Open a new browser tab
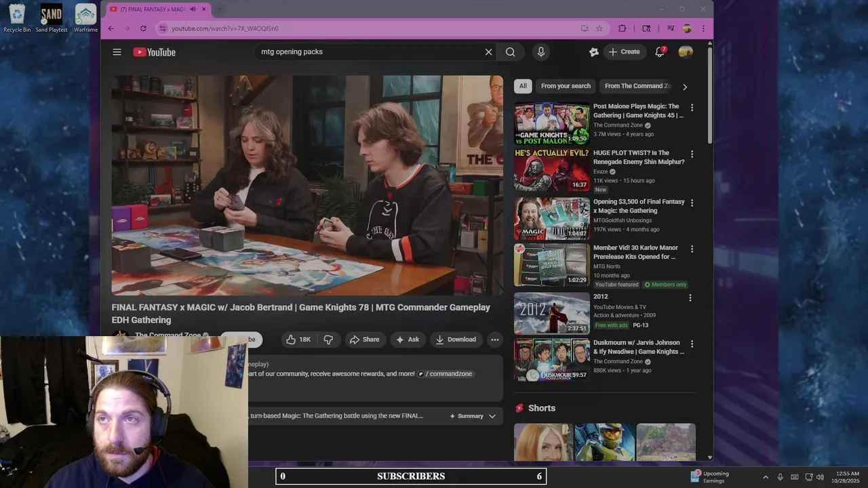868x488 pixels. (218, 9)
